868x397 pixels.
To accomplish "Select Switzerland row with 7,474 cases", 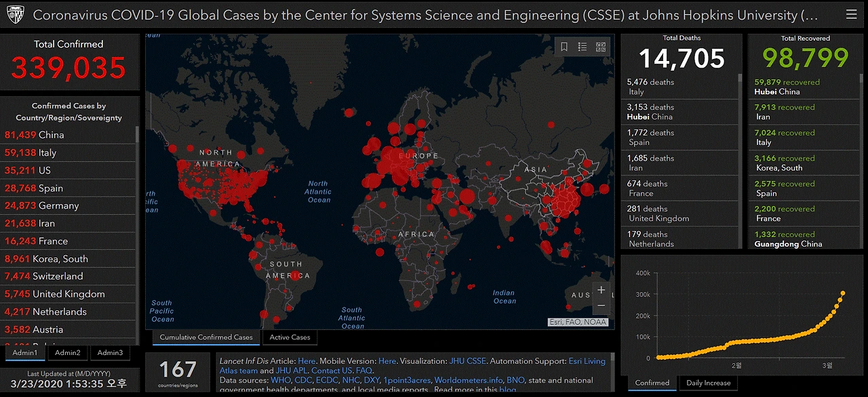I will point(68,276).
